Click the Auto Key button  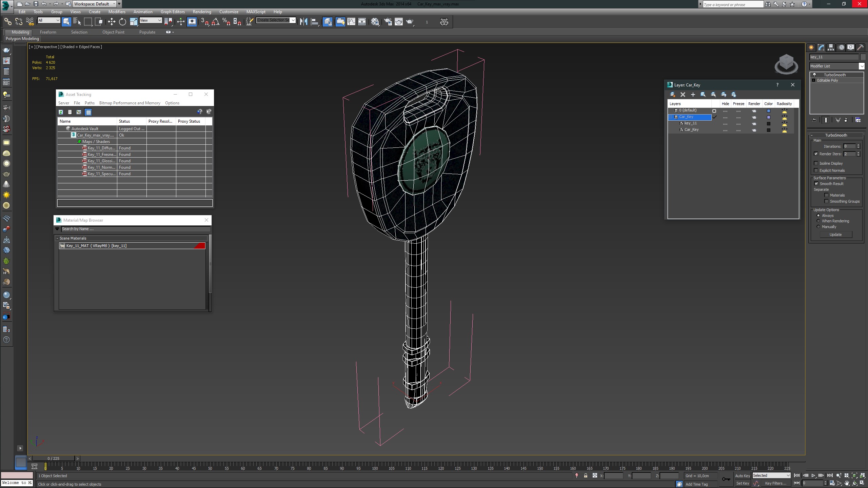click(x=742, y=475)
